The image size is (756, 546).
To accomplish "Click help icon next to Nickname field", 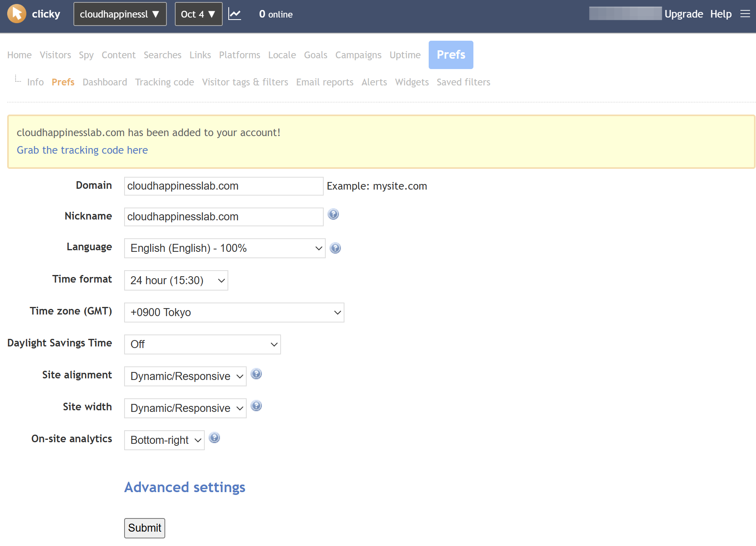I will [x=333, y=214].
